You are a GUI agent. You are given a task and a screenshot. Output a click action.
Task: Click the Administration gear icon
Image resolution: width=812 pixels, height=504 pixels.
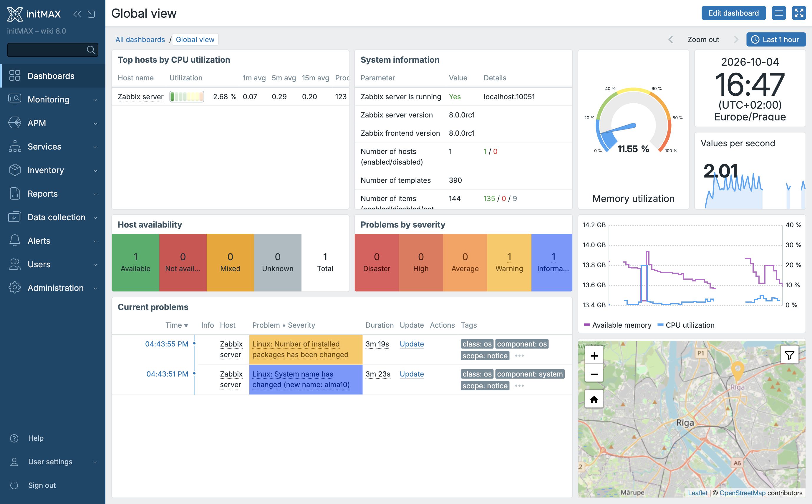pos(15,288)
